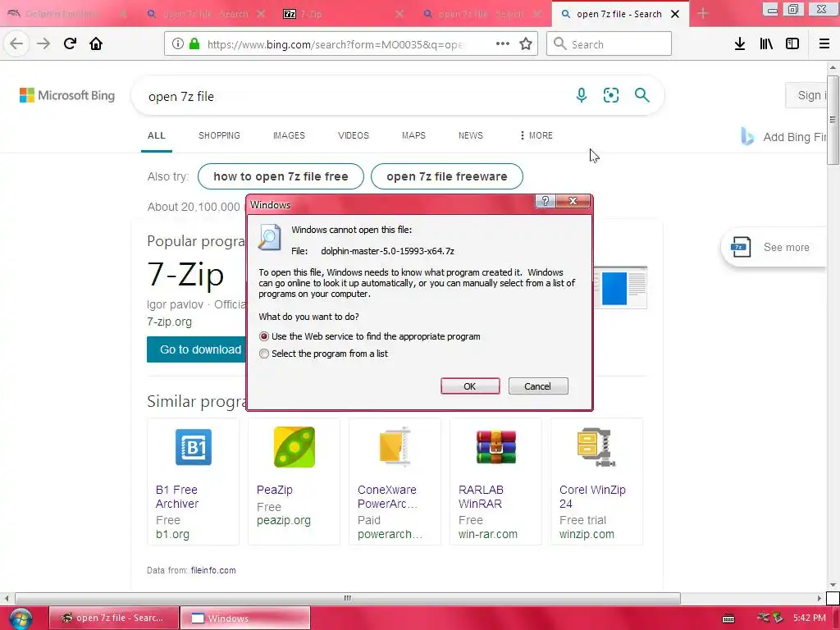The height and width of the screenshot is (630, 840).
Task: Select Use the Web service radio button
Action: [x=263, y=336]
